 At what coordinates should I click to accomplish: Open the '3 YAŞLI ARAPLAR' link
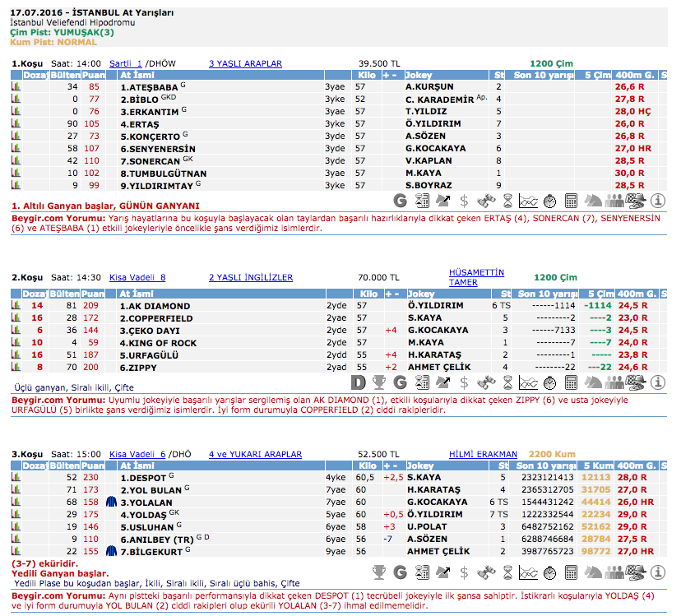[x=245, y=63]
